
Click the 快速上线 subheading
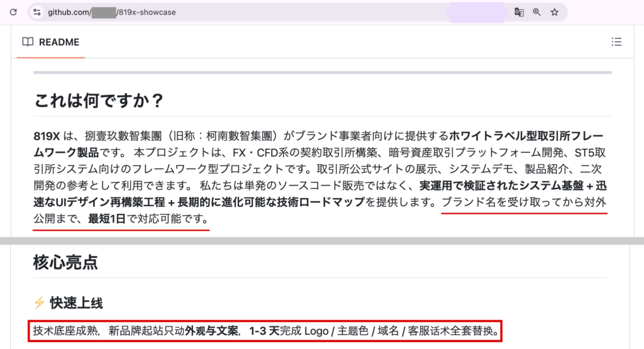pyautogui.click(x=76, y=303)
